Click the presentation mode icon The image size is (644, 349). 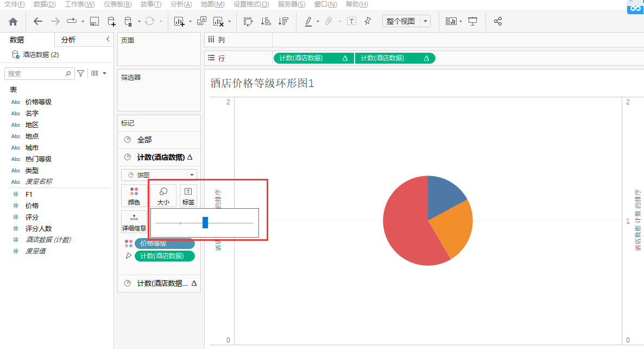[473, 21]
